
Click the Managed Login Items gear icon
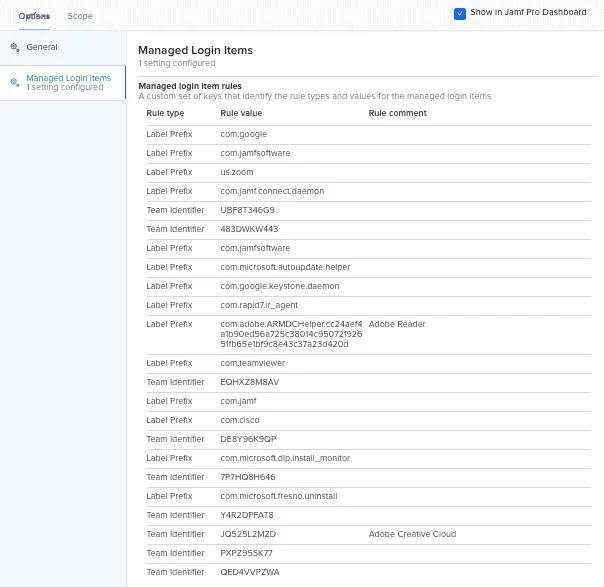(15, 82)
